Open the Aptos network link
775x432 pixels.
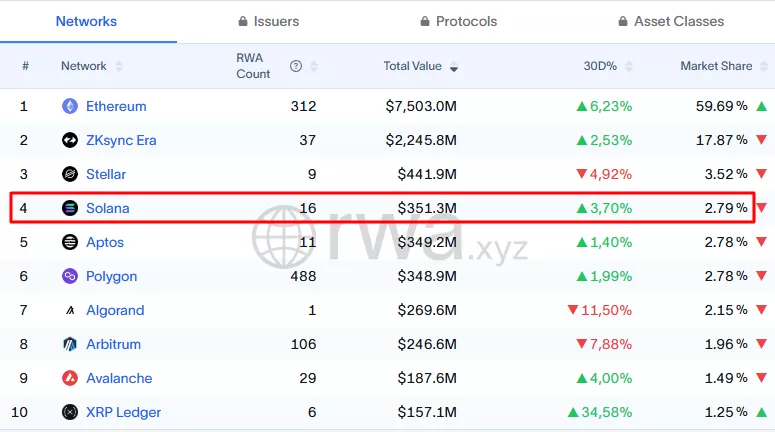coord(105,242)
